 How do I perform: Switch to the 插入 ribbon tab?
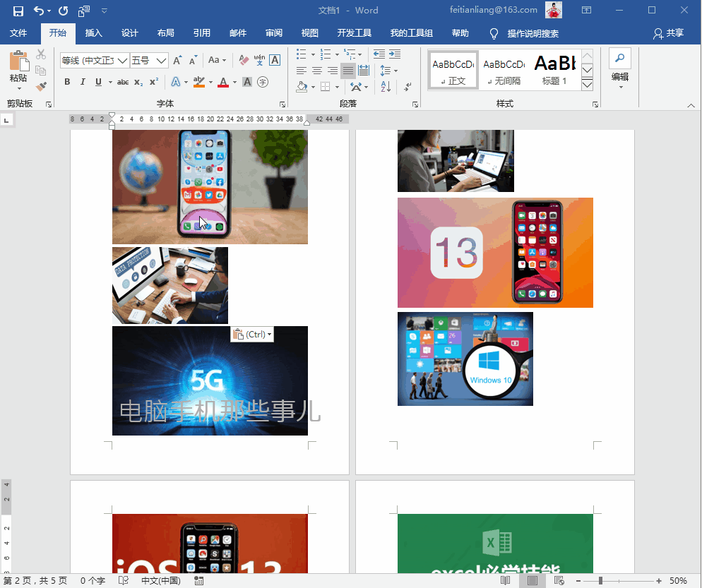93,33
